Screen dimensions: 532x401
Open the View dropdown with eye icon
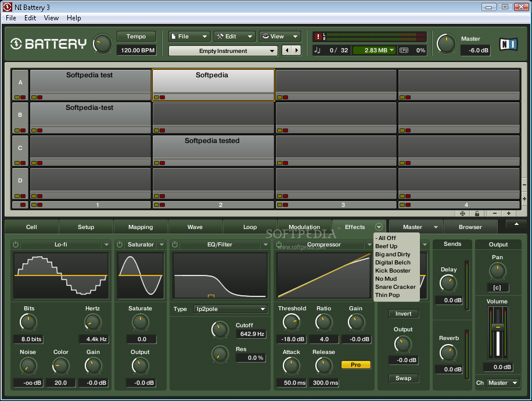281,37
